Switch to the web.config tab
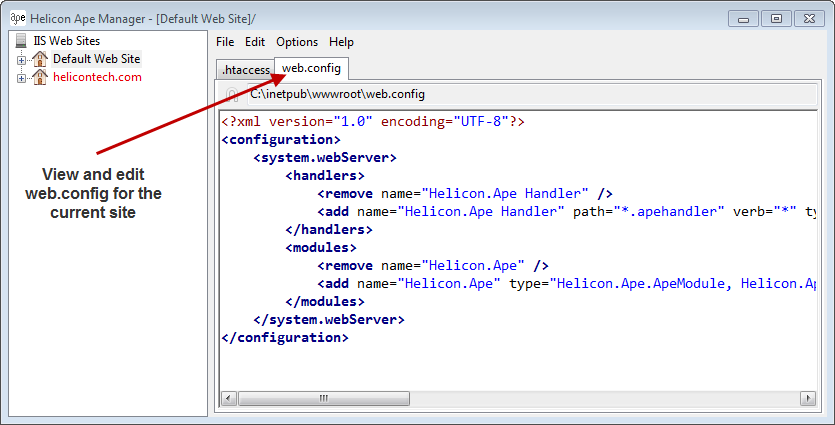 pyautogui.click(x=311, y=68)
